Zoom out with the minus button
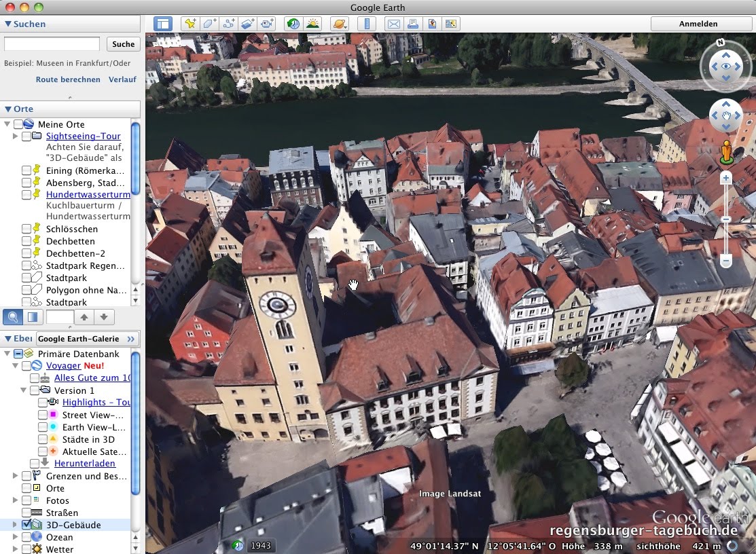The width and height of the screenshot is (756, 554). click(725, 261)
